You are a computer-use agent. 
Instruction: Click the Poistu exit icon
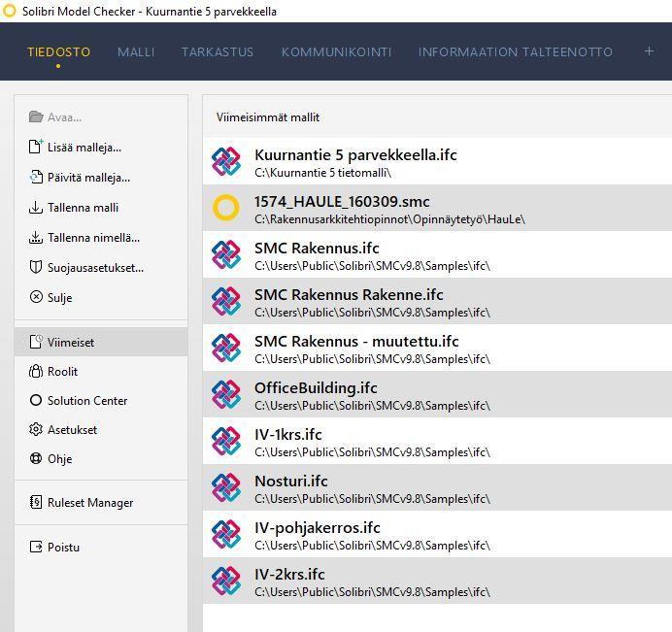[x=36, y=547]
